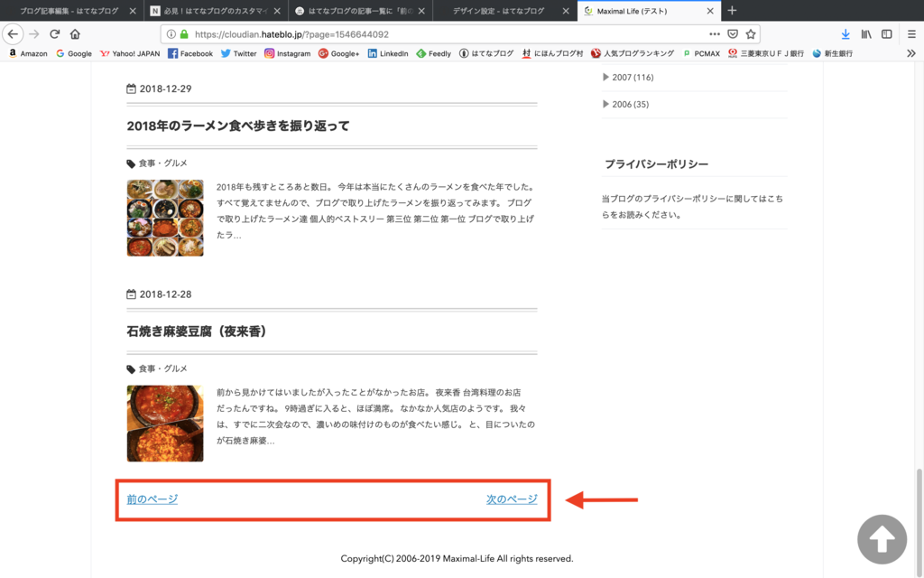Open Feedly bookmark
The image size is (924, 578).
click(434, 53)
